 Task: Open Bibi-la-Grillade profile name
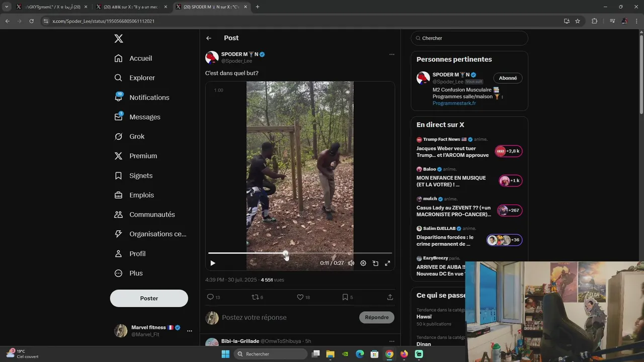240,341
